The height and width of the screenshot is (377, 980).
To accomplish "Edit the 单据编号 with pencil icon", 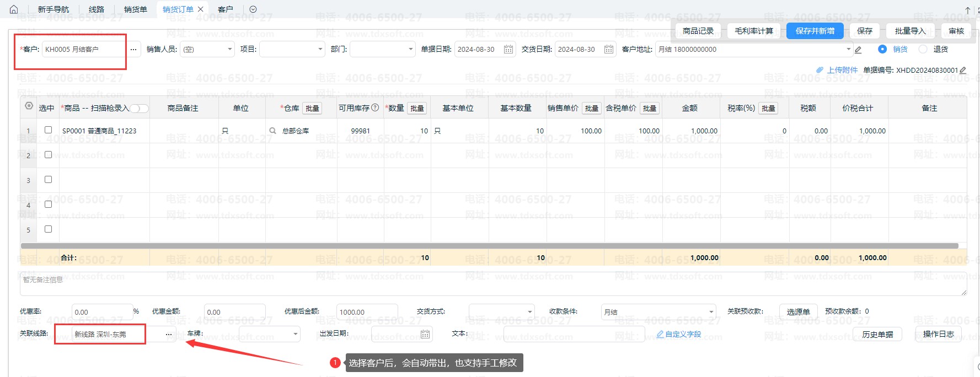I will [x=963, y=71].
